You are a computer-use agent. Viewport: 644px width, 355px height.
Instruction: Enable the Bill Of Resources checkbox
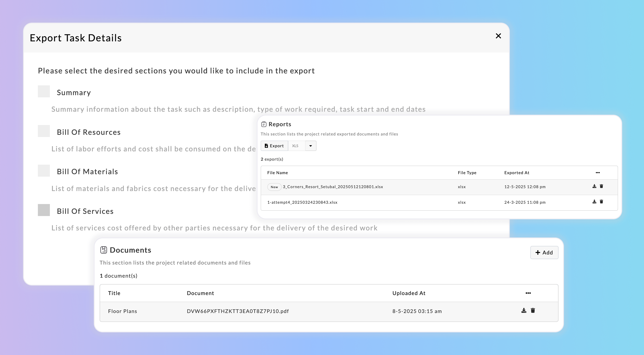[x=44, y=131]
